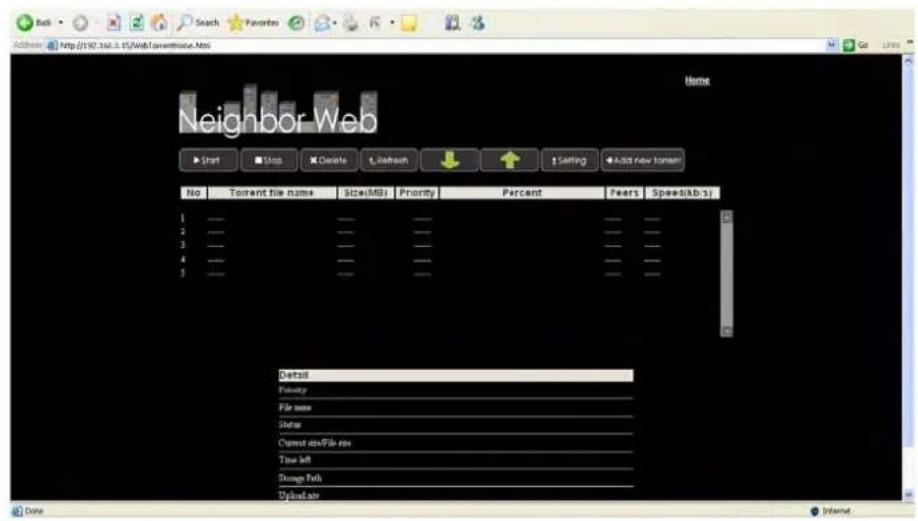Viewport: 918px width, 521px height.
Task: Open the Back history dropdown arrow
Action: (61, 23)
